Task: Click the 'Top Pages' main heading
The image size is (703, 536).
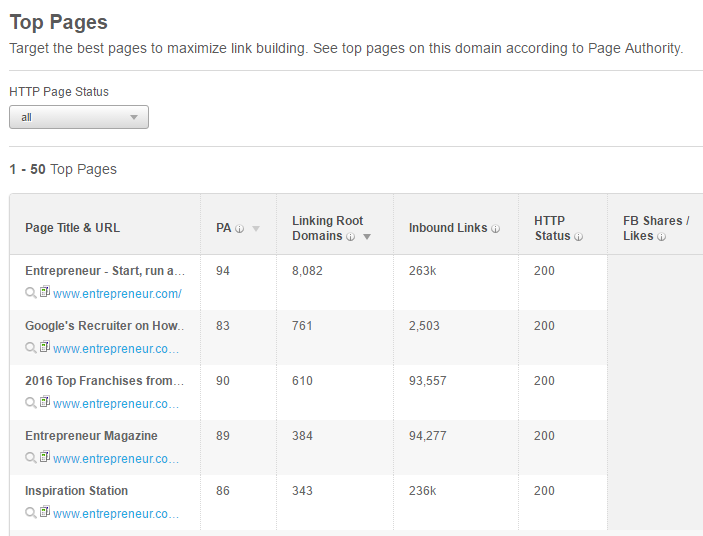Action: pos(59,22)
